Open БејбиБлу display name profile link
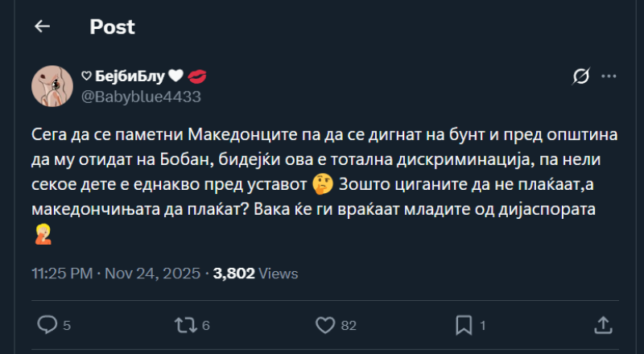Image resolution: width=644 pixels, height=354 pixels. [130, 76]
